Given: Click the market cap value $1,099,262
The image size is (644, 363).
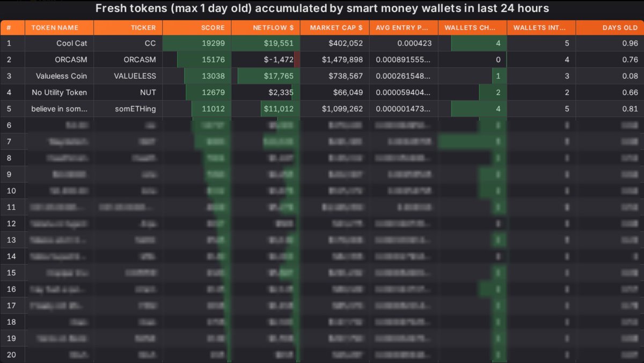Looking at the screenshot, I should click(342, 109).
